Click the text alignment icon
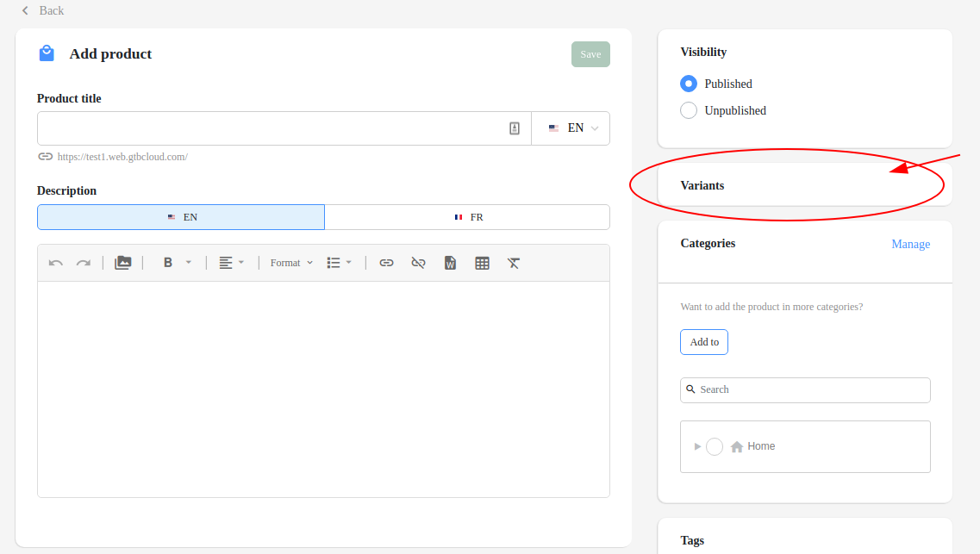 [x=226, y=263]
